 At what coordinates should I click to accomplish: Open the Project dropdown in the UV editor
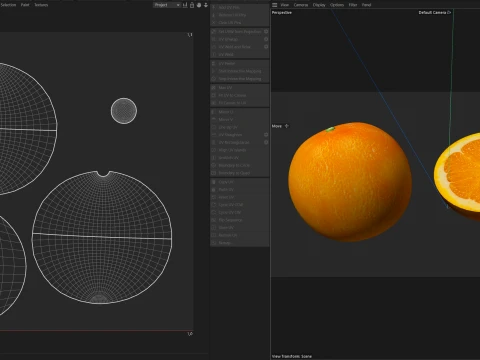coord(167,5)
